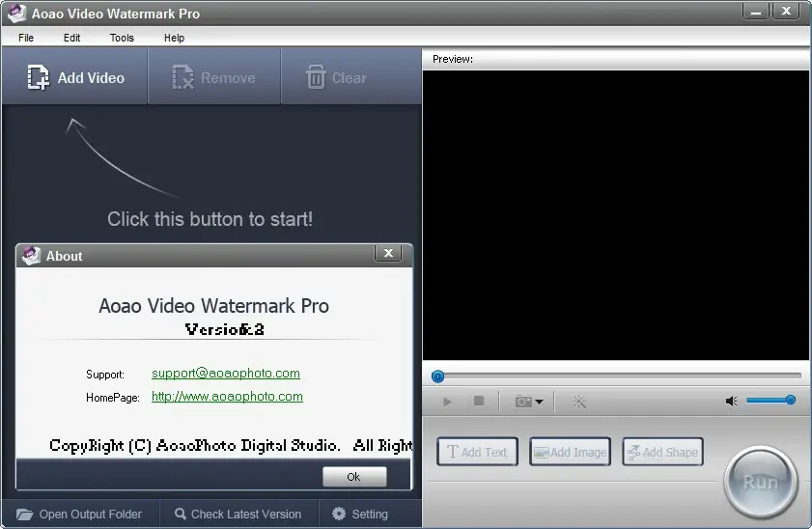Click the round Run button

coord(760,483)
